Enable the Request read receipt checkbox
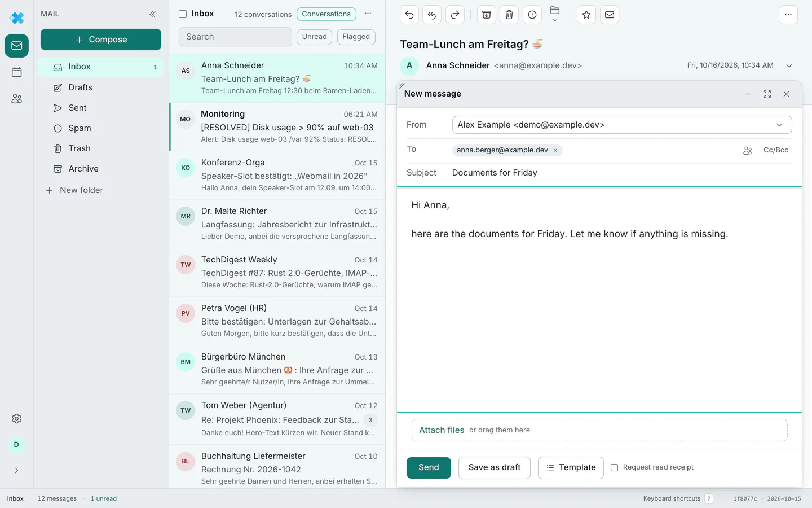The image size is (812, 508). tap(615, 467)
